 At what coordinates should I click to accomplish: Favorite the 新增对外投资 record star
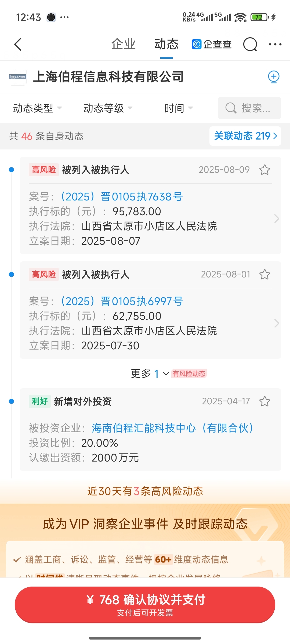(x=264, y=401)
